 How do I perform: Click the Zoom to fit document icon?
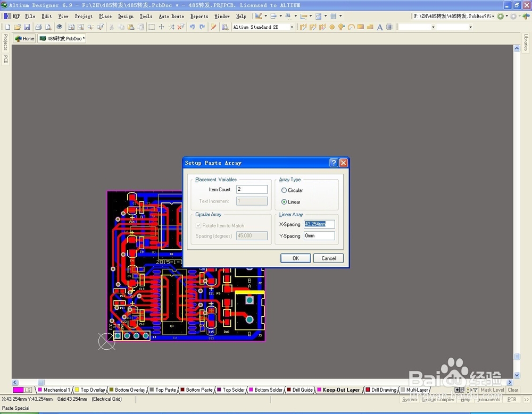click(71, 27)
